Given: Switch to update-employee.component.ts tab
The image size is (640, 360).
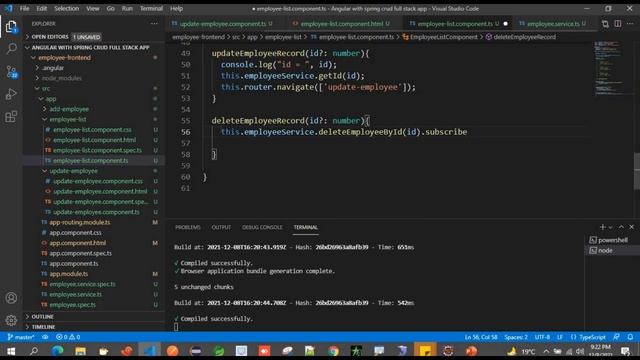Looking at the screenshot, I should [223, 24].
